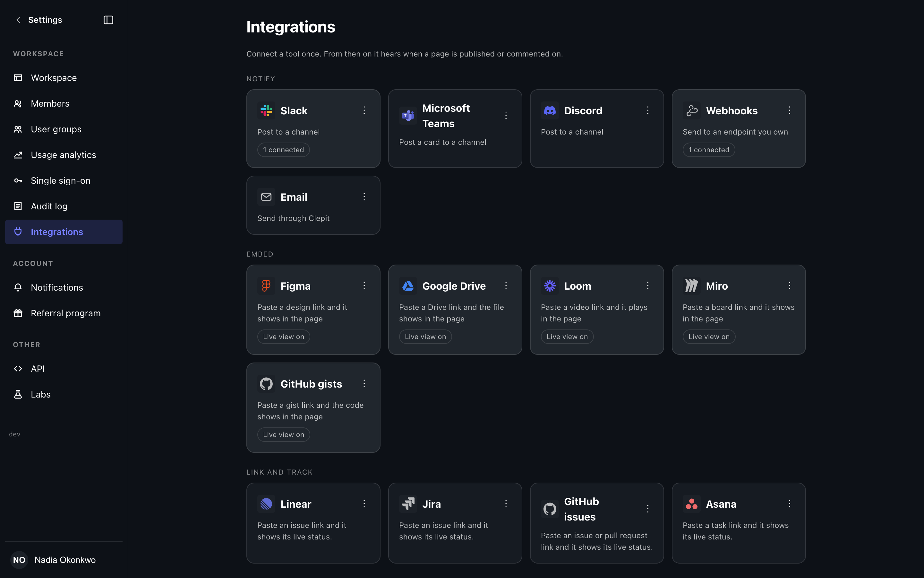Collapse the sidebar with the panel icon

coord(108,20)
